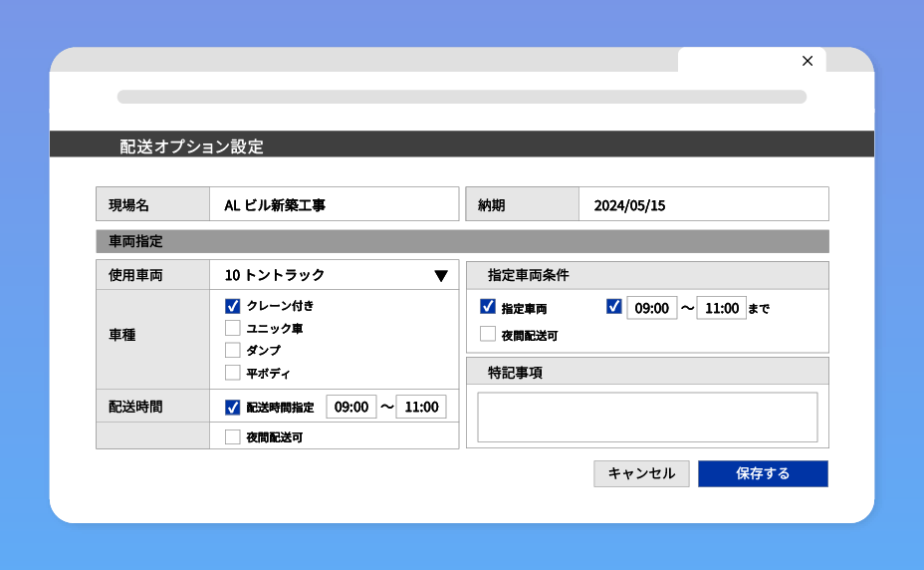Click the 09:00 start time in 配送時間 row
Image resolution: width=924 pixels, height=570 pixels.
pos(351,407)
